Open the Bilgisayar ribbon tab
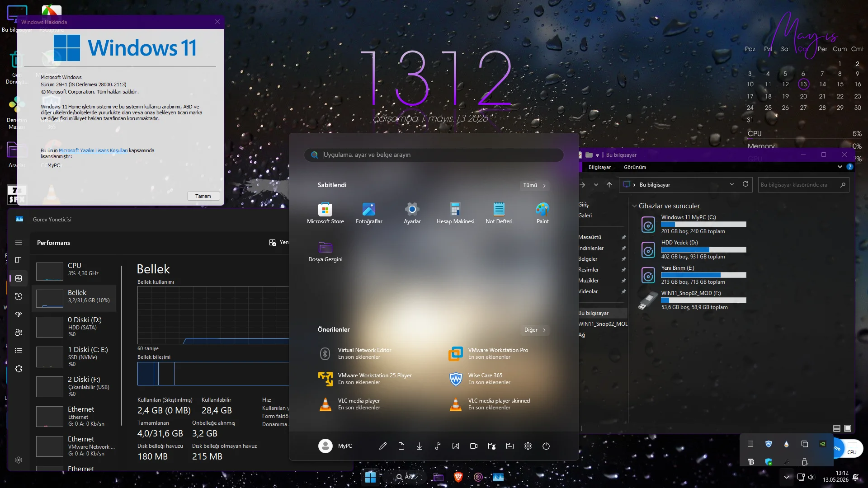This screenshot has height=488, width=868. click(x=599, y=167)
